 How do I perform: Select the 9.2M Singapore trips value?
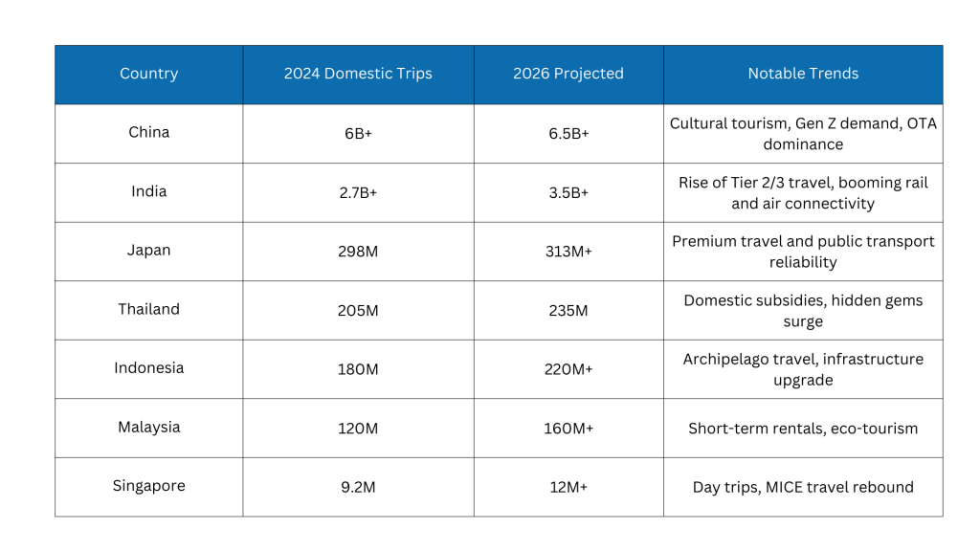tap(358, 487)
